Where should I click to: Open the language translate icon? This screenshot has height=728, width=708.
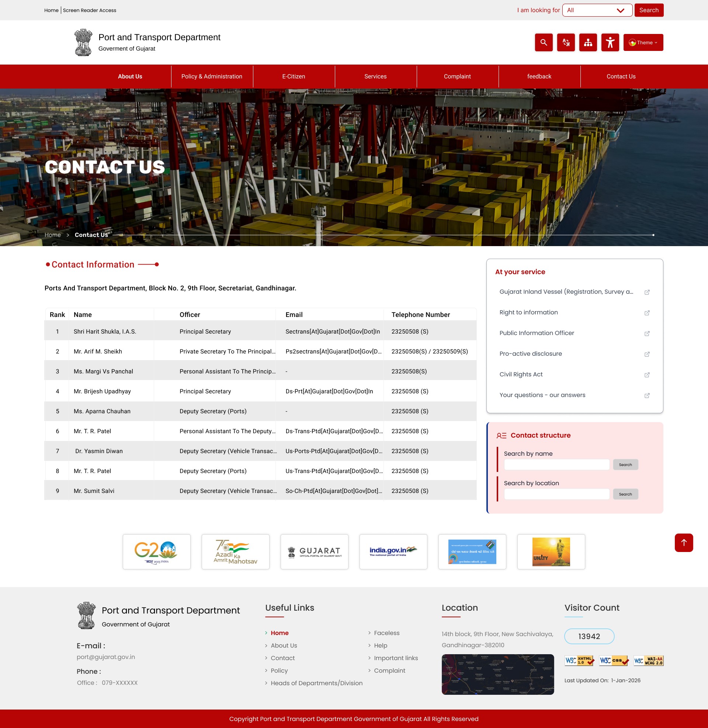click(566, 42)
